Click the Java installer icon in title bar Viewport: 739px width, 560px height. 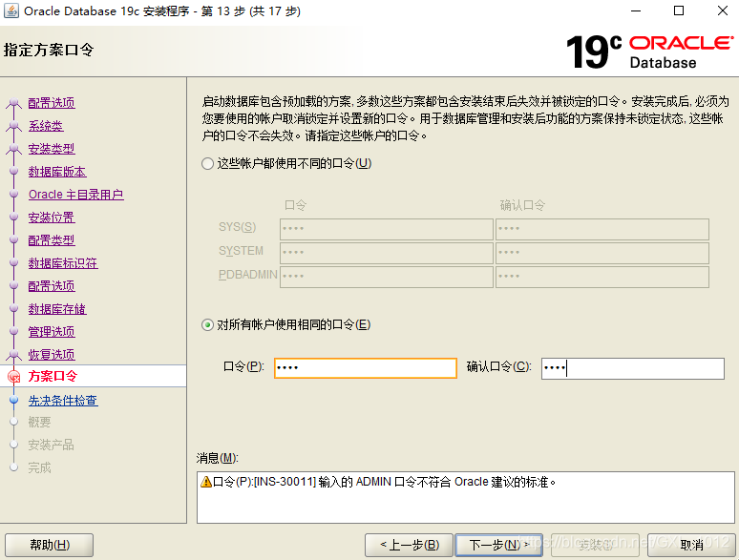pos(11,10)
